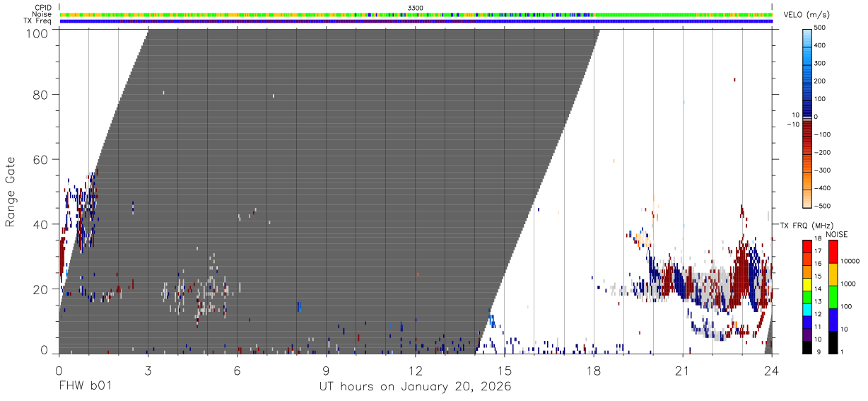Click the UT hours on January 20, 2026 label
This screenshot has height=401, width=868.
tap(415, 387)
